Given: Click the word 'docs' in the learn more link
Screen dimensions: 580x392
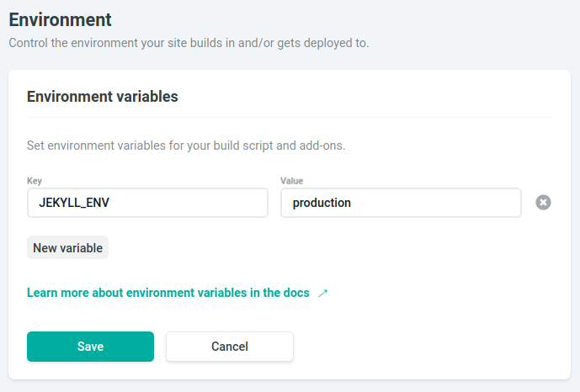Looking at the screenshot, I should click(x=295, y=294).
